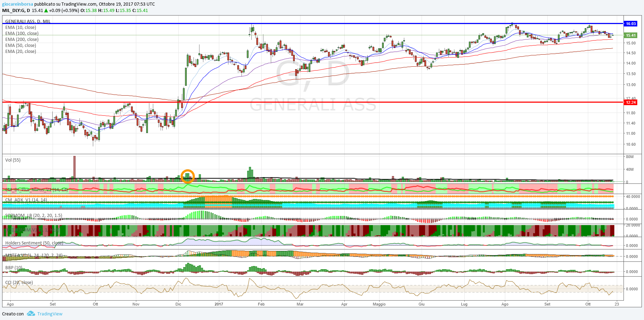The height and width of the screenshot is (320, 644).
Task: Select the red support line at 12.24
Action: [313, 102]
